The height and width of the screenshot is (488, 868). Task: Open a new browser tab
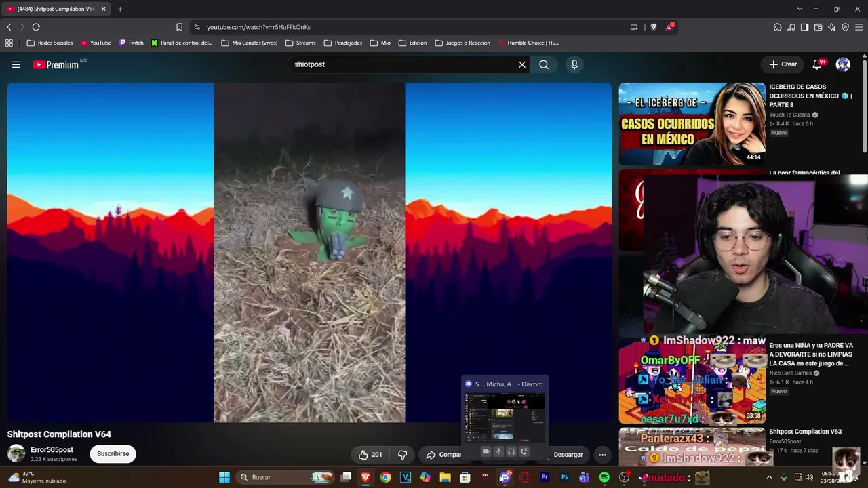click(120, 9)
